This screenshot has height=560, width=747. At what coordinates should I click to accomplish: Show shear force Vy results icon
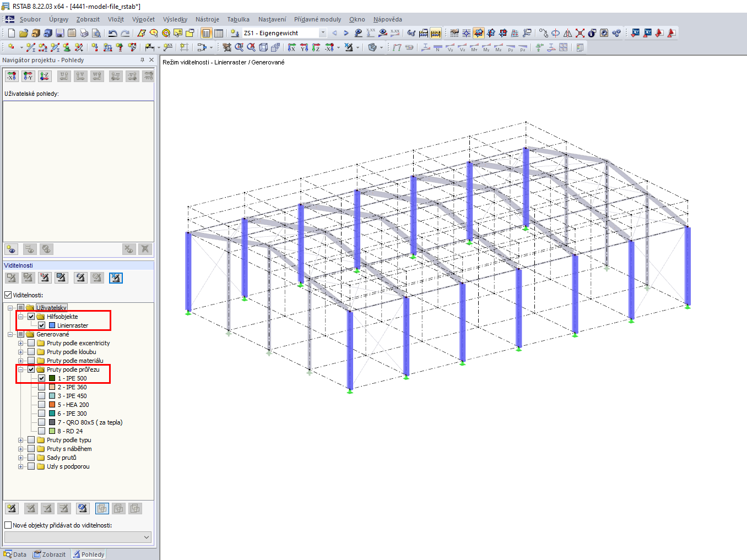click(x=450, y=47)
